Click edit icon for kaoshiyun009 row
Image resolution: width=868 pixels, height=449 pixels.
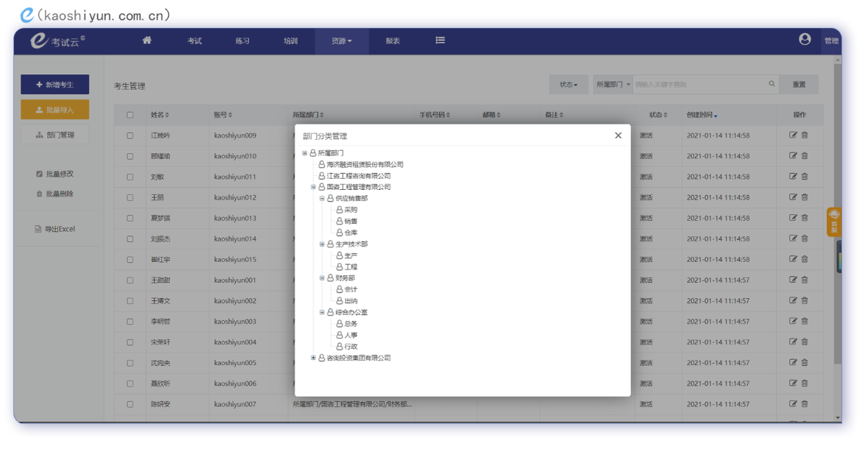click(x=793, y=135)
